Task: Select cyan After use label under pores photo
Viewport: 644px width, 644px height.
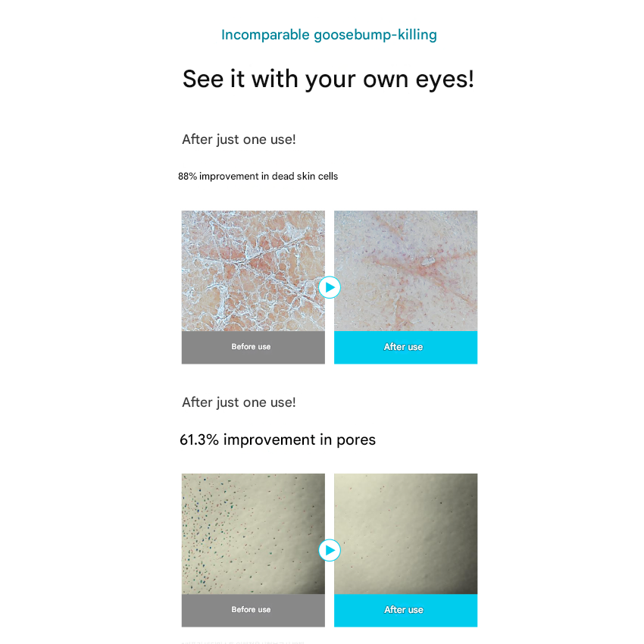Action: point(406,611)
